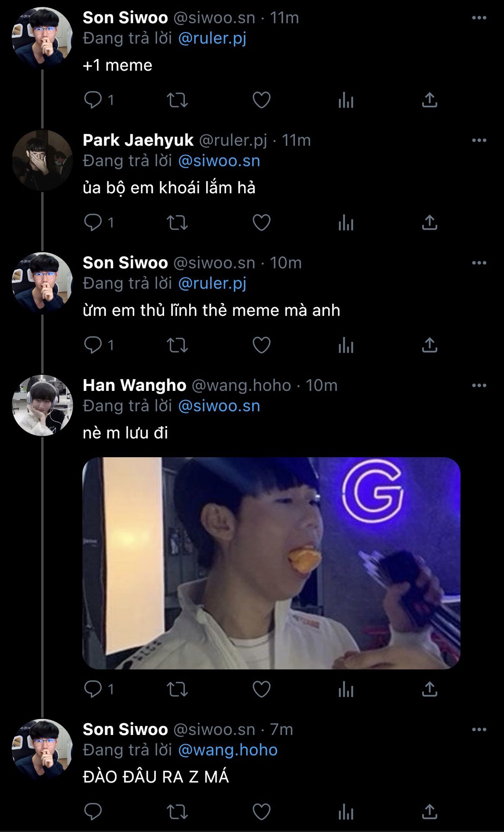The width and height of the screenshot is (504, 832).
Task: Share Han Wangho's image tweet
Action: 429,689
